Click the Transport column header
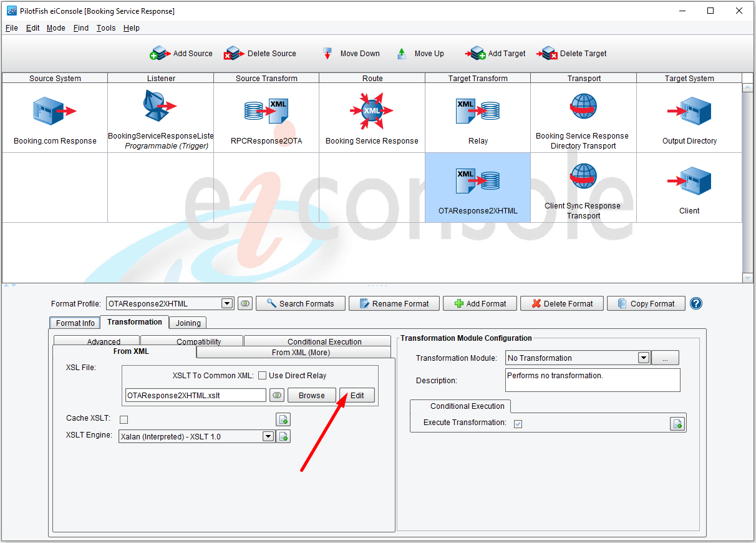This screenshot has height=543, width=756. pyautogui.click(x=584, y=78)
